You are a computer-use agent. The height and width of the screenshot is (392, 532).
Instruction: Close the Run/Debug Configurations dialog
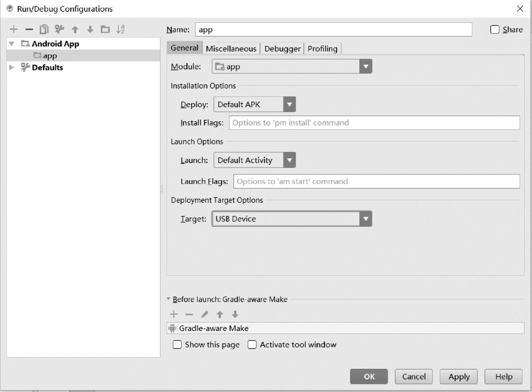click(520, 9)
